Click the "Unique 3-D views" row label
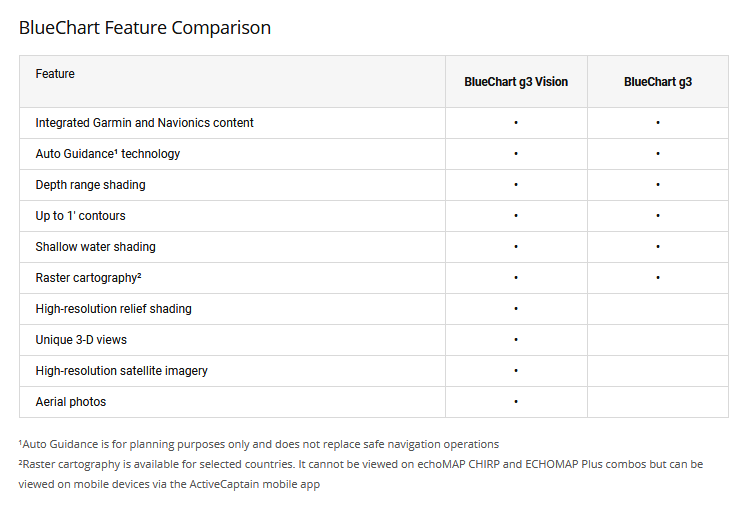 point(81,340)
